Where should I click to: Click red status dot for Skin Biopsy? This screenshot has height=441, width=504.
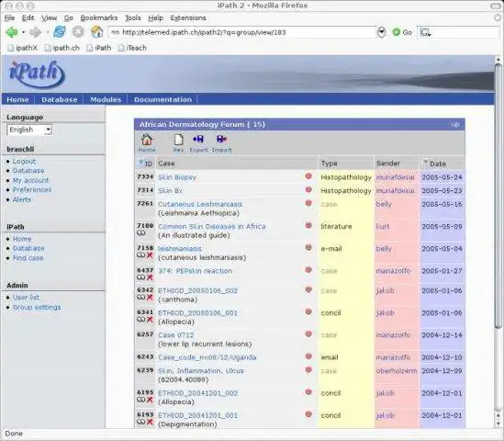308,176
